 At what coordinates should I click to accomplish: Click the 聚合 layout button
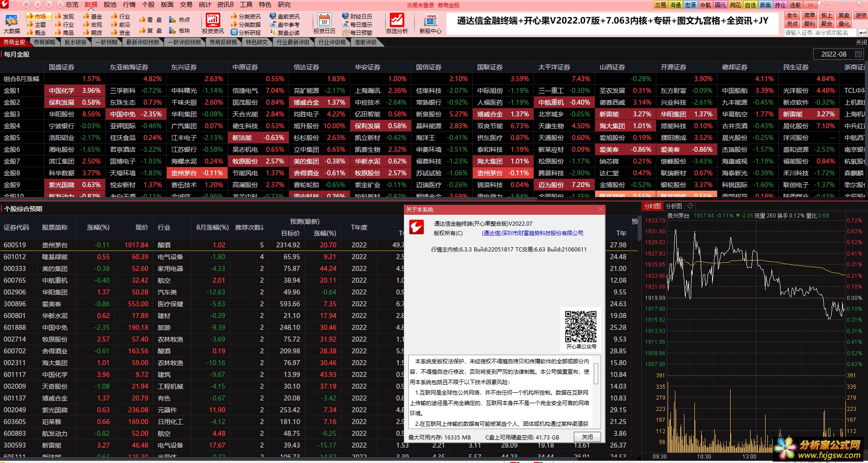click(x=827, y=24)
